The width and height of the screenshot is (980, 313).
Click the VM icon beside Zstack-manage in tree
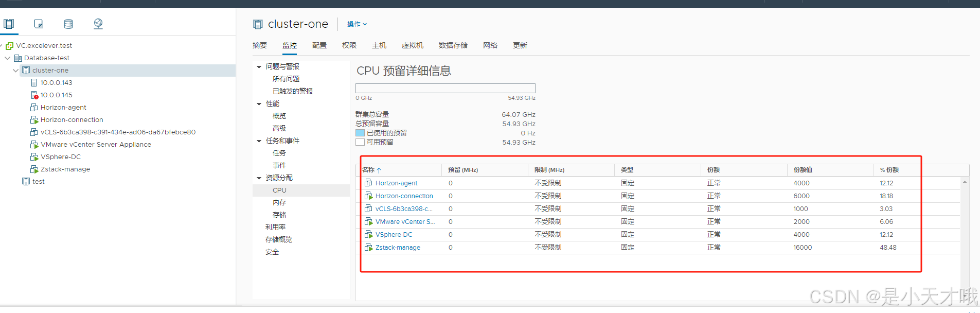pos(34,169)
